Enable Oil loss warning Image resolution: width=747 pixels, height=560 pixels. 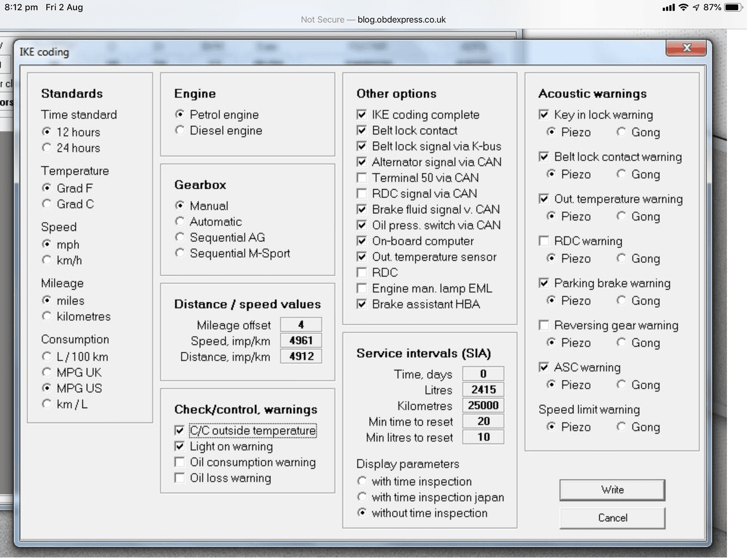179,478
